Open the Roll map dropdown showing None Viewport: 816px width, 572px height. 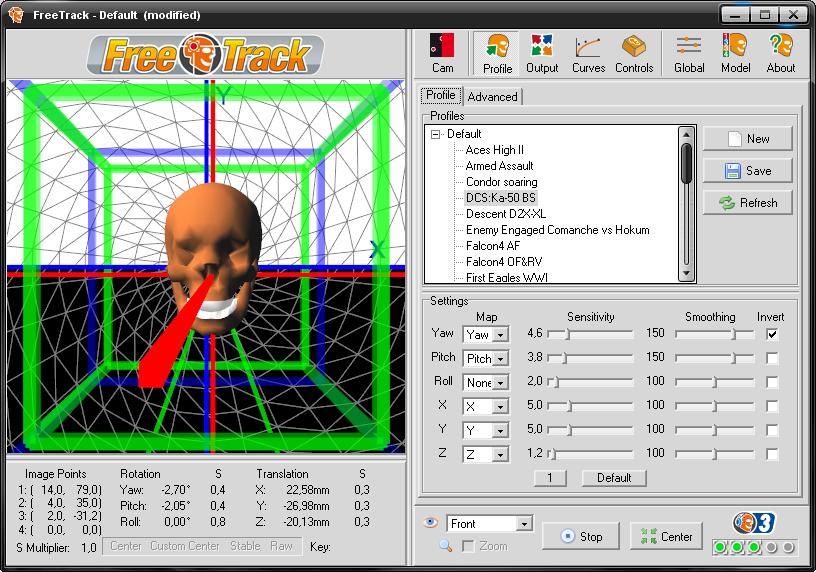[x=500, y=383]
